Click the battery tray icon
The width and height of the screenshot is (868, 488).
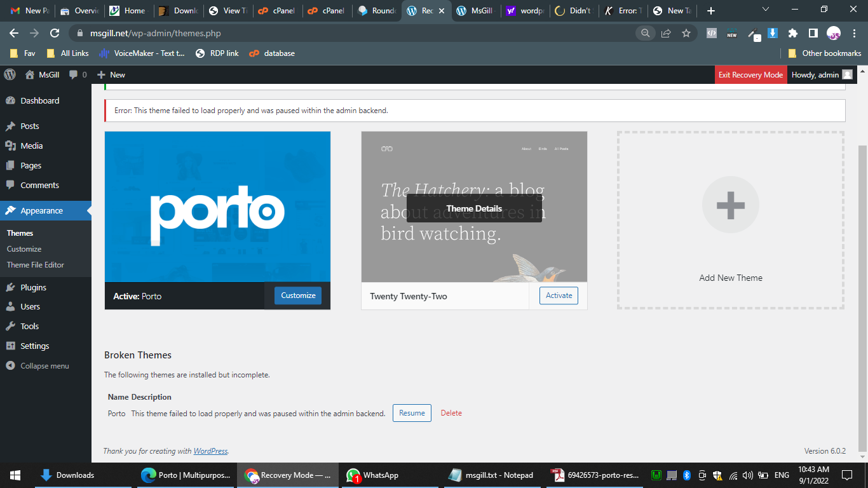tap(764, 475)
